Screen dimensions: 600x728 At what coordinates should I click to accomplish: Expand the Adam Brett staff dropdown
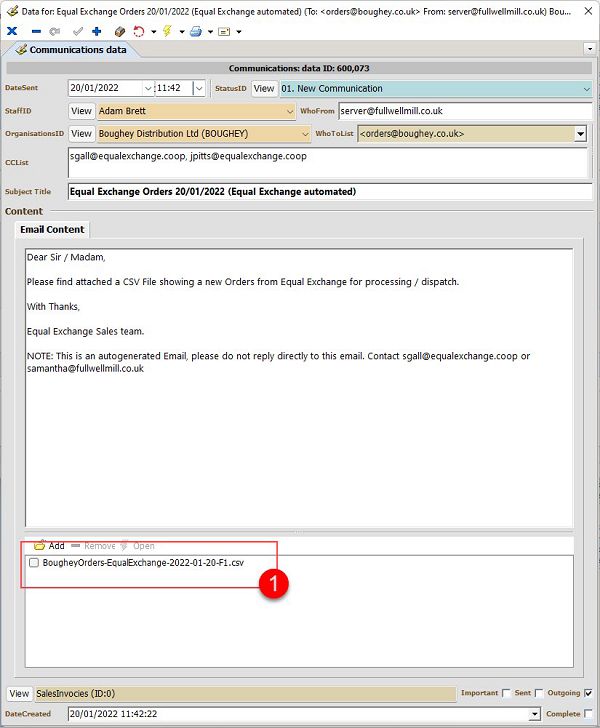point(290,111)
